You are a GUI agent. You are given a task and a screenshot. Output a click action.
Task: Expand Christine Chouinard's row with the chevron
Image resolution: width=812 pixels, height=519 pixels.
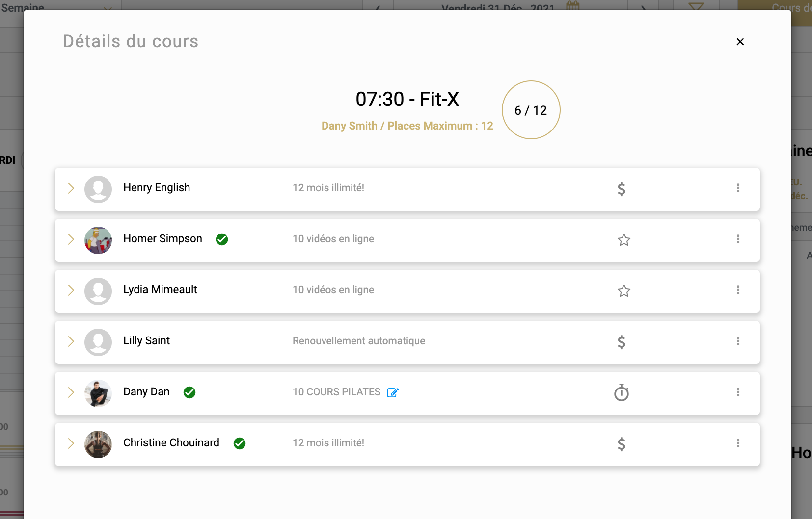coord(71,443)
